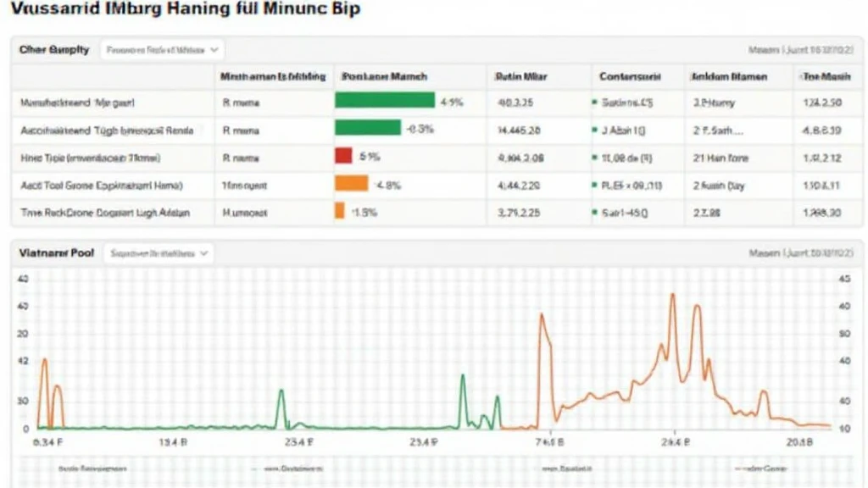Click the Mauan date label in the top panel

[800, 50]
